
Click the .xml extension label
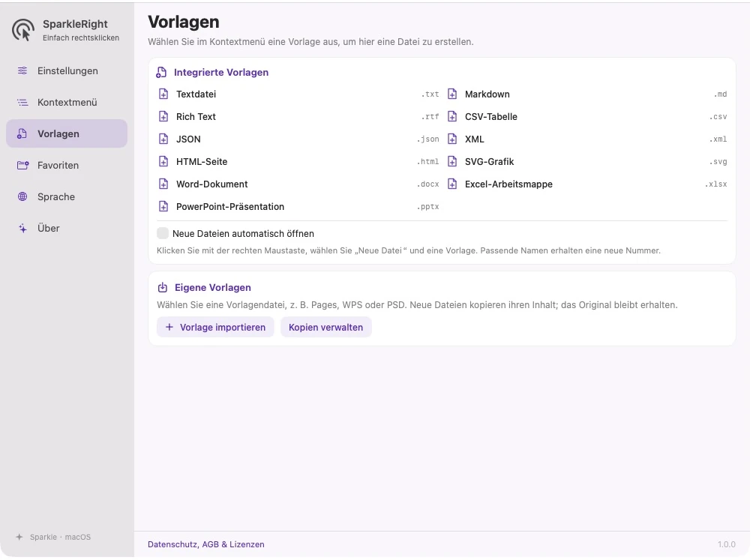point(718,139)
